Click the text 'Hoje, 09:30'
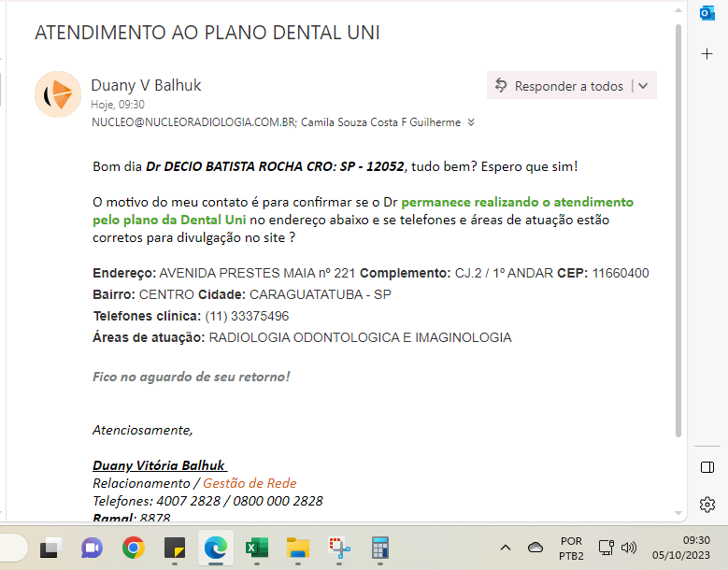This screenshot has width=728, height=570. [x=118, y=105]
